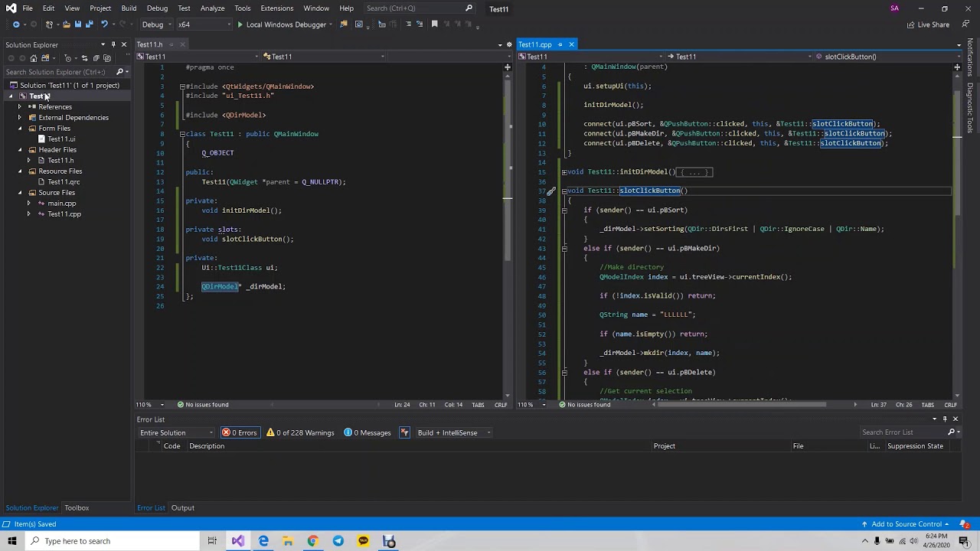Pin the Solution Explorer panel
The height and width of the screenshot is (551, 980).
(x=113, y=44)
